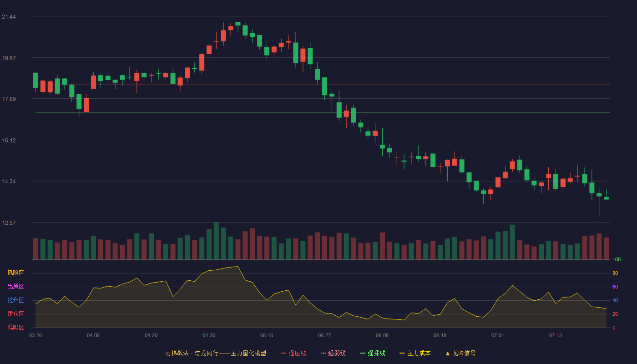
Task: Click the 建仓区 zone label
Action: coord(15,314)
